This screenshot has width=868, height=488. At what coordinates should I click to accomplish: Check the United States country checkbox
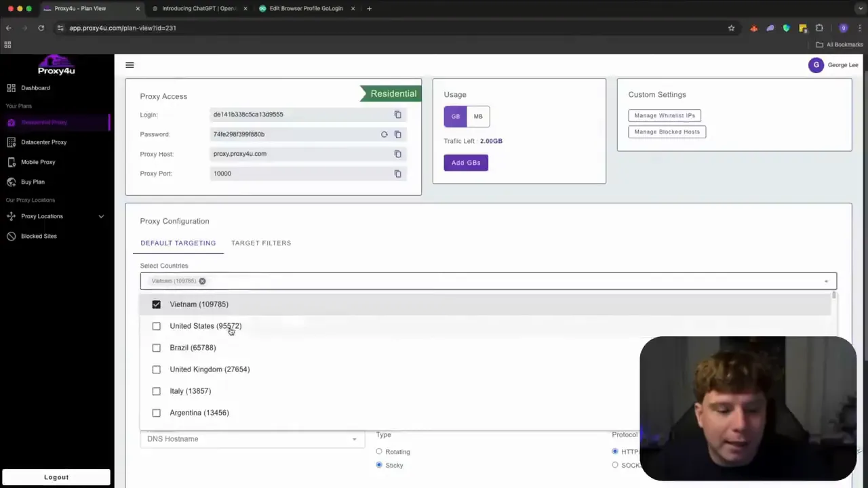click(x=156, y=326)
